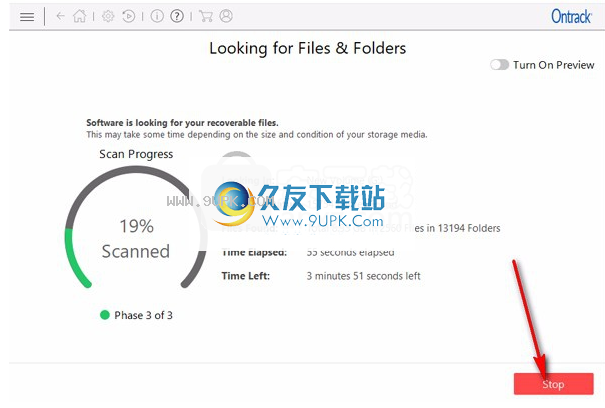Screen dimensions: 605x408
Task: Click the 13194 Folders count text
Action: (x=469, y=228)
